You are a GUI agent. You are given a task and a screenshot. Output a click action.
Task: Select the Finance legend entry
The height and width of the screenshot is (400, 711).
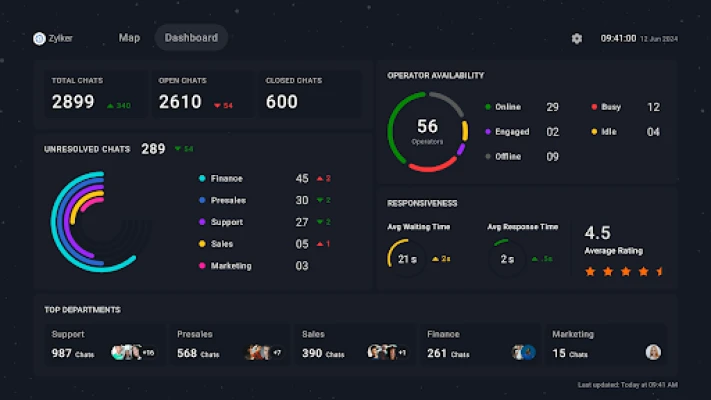click(227, 179)
